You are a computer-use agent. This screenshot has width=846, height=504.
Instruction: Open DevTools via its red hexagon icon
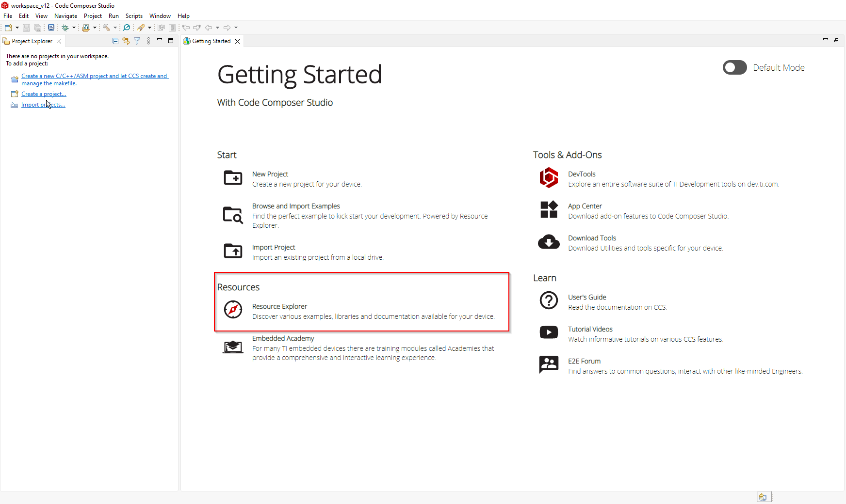click(x=549, y=178)
